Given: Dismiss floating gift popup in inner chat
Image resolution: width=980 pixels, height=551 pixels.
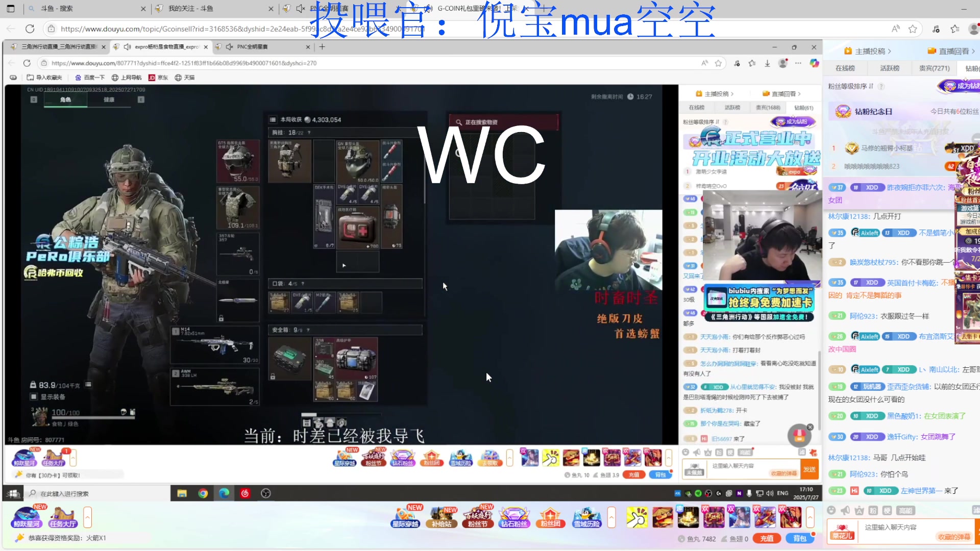Looking at the screenshot, I should pos(810,427).
